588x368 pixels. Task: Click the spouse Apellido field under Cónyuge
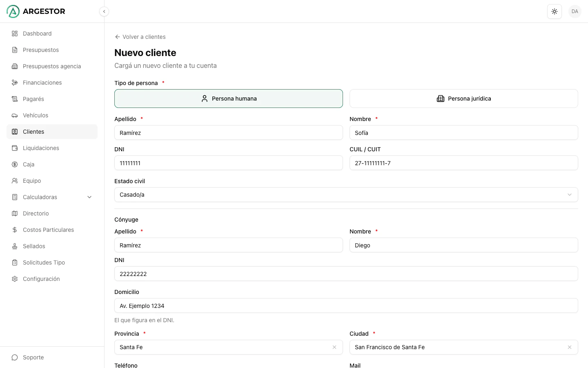pos(229,245)
